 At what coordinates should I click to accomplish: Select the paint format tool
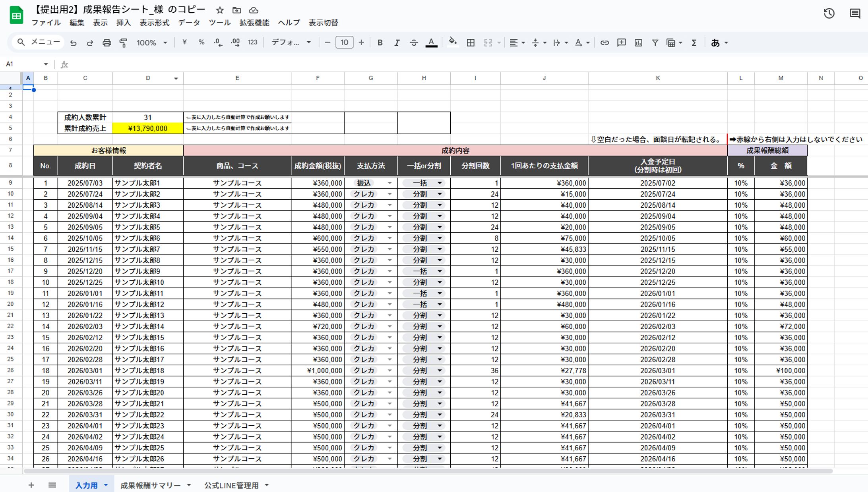click(123, 43)
